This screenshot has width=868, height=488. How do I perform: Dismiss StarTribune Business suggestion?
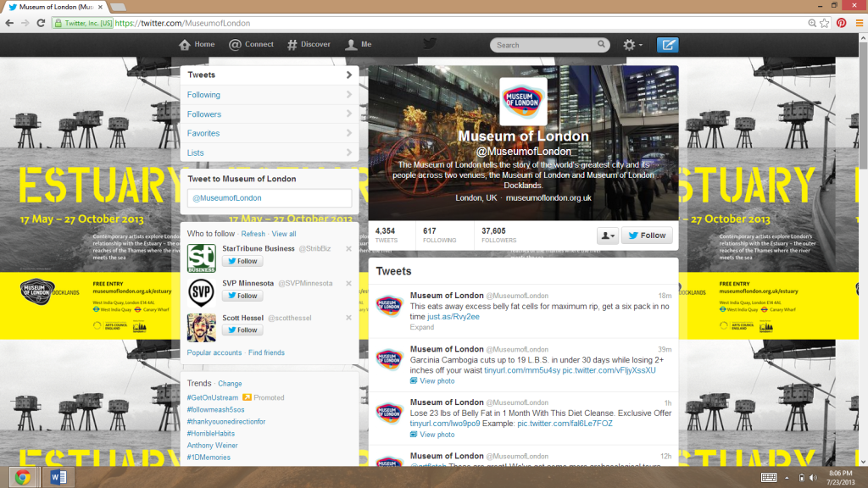[x=348, y=249]
